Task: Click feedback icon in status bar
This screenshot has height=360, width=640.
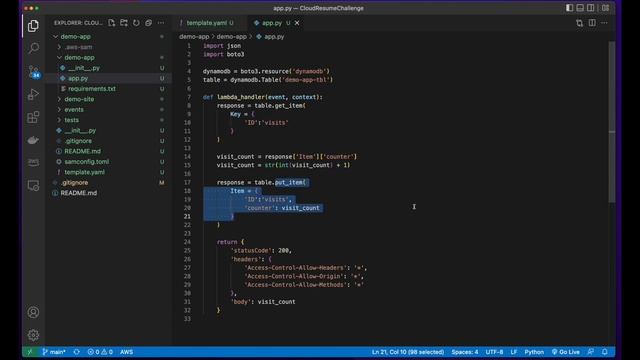Action: 591,352
